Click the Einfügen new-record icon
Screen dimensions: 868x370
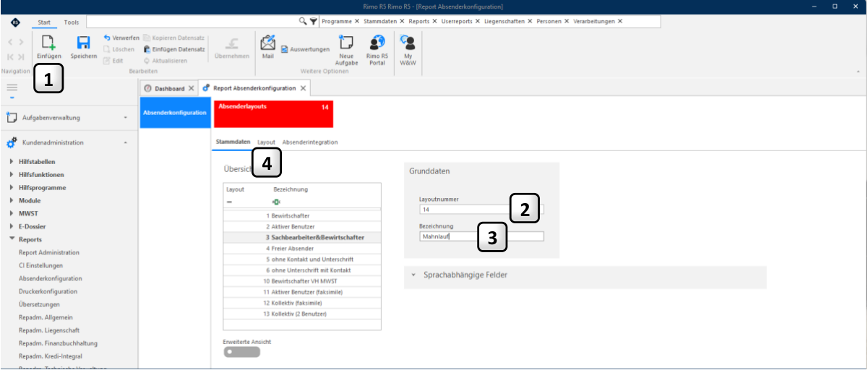[48, 43]
